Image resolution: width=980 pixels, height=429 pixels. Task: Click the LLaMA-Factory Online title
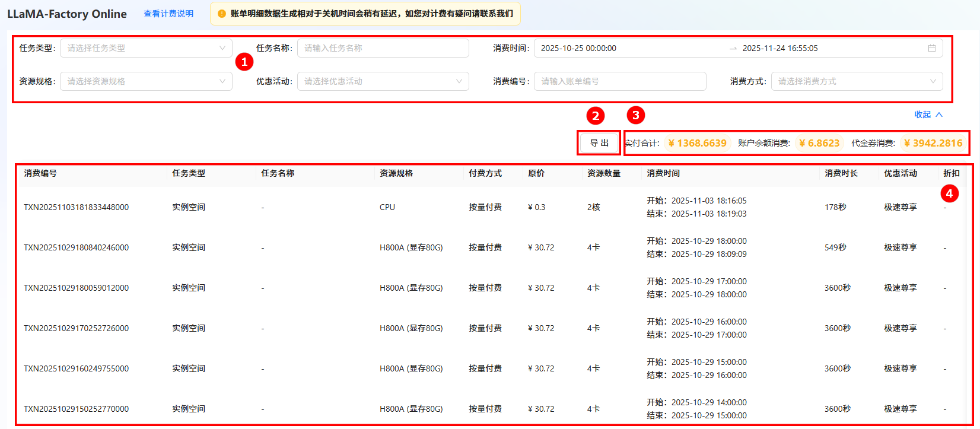67,14
